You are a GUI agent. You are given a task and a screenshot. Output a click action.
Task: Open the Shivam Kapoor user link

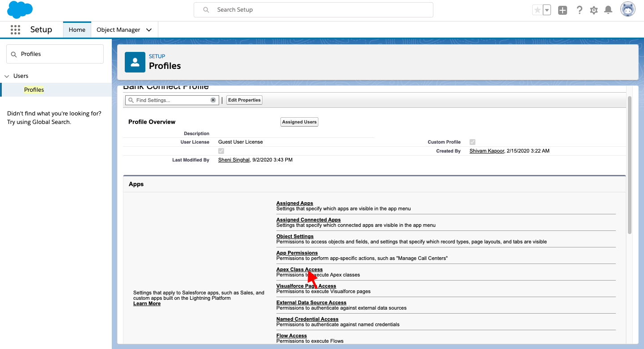[487, 151]
